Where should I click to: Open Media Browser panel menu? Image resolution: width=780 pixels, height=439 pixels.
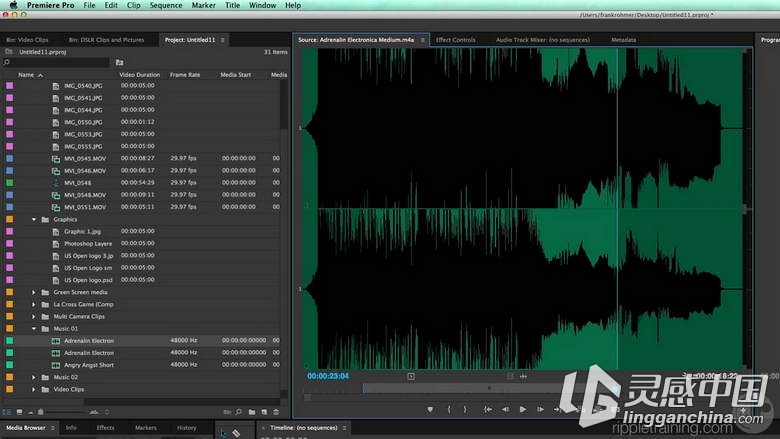pos(53,428)
